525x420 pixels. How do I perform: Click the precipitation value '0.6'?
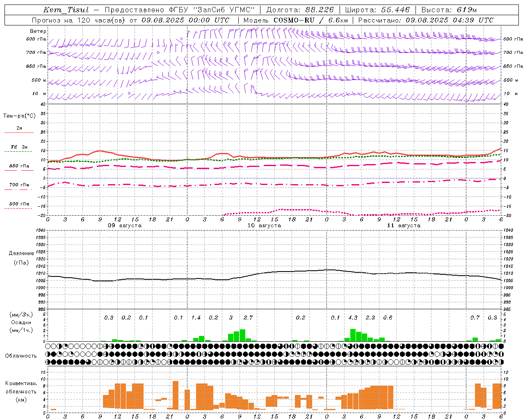coord(388,317)
